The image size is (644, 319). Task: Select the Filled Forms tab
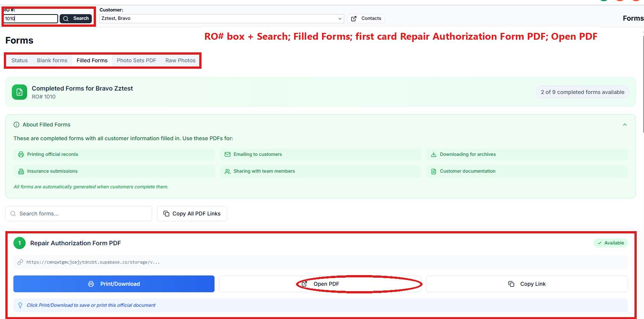[92, 60]
